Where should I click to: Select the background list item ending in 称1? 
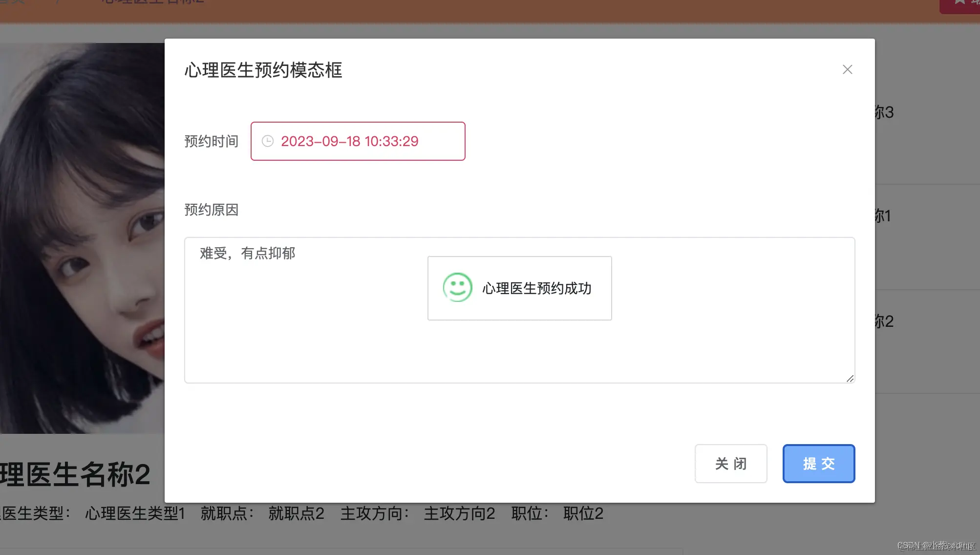[883, 216]
